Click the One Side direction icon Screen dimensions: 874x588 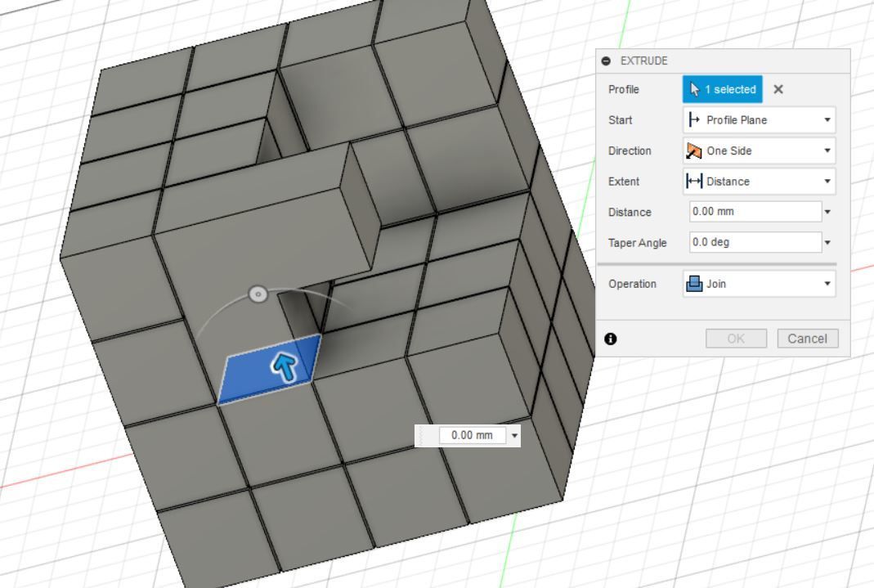[696, 150]
